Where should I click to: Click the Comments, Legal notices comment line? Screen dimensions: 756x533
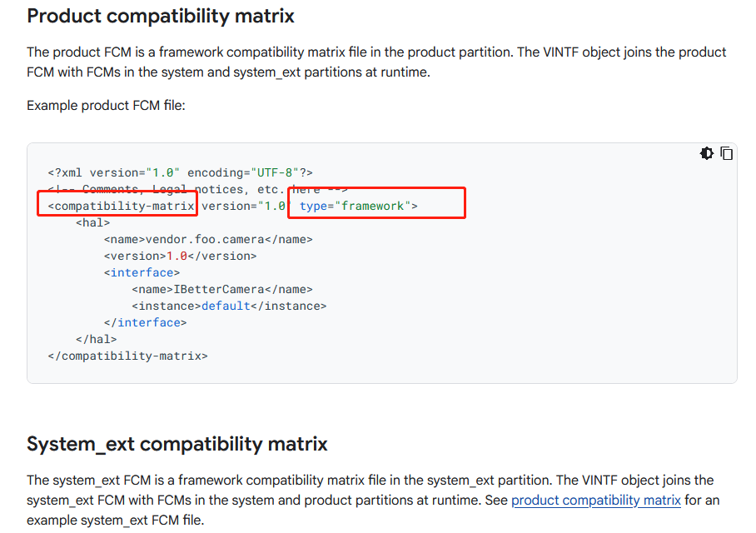(197, 189)
